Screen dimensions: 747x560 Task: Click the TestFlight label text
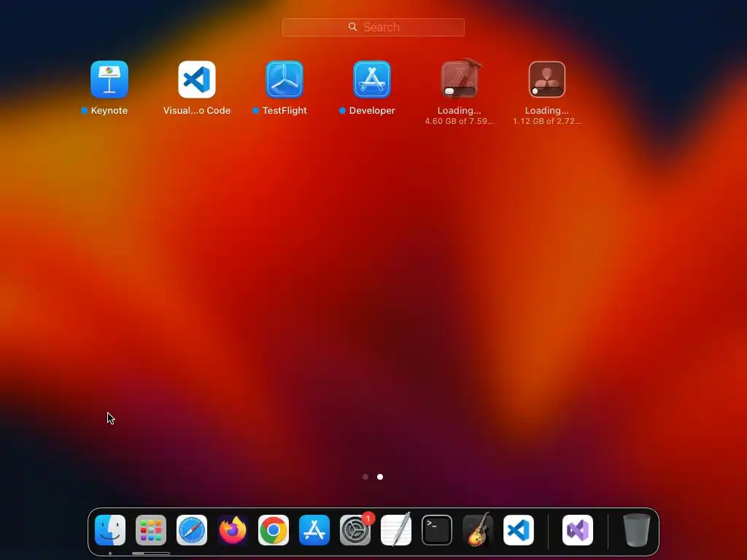285,111
